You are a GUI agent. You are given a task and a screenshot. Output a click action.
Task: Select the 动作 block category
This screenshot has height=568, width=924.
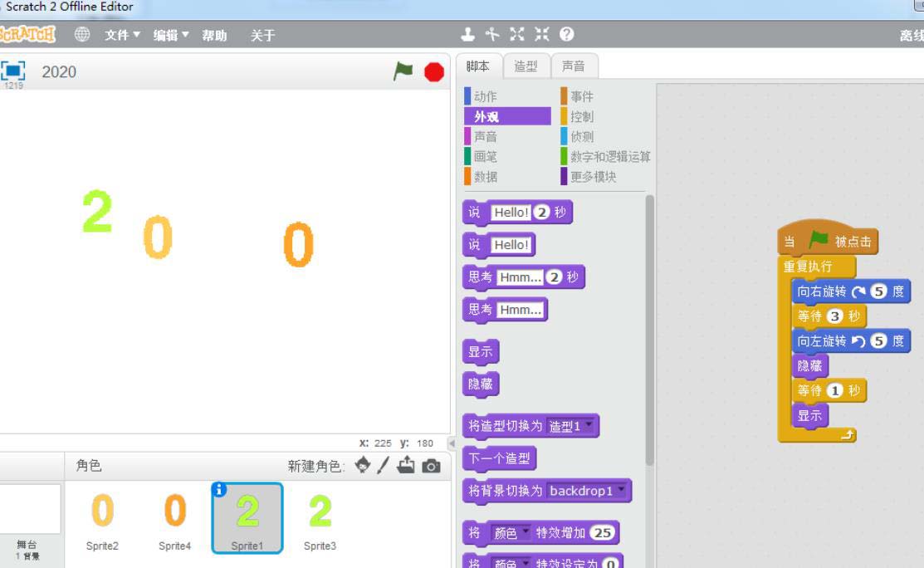(506, 96)
